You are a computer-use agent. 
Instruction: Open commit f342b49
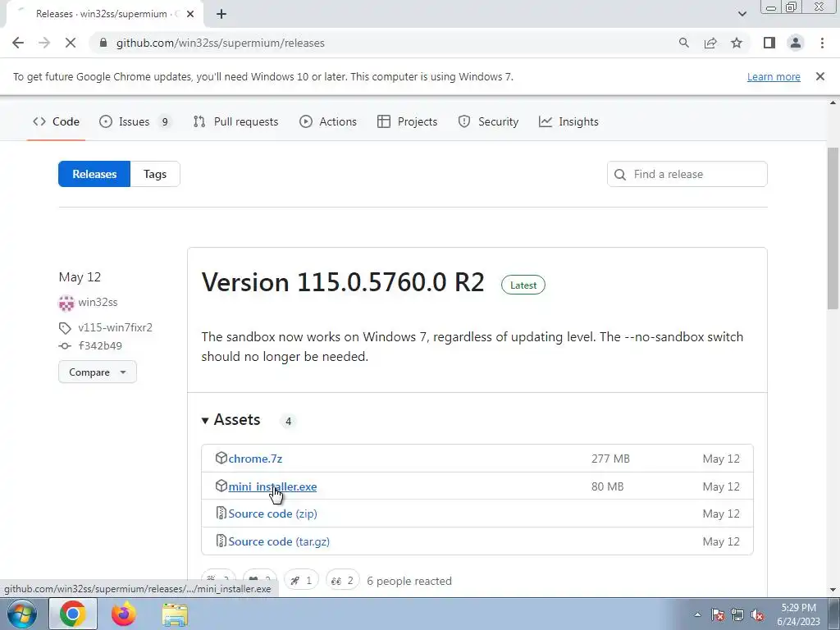click(x=100, y=345)
